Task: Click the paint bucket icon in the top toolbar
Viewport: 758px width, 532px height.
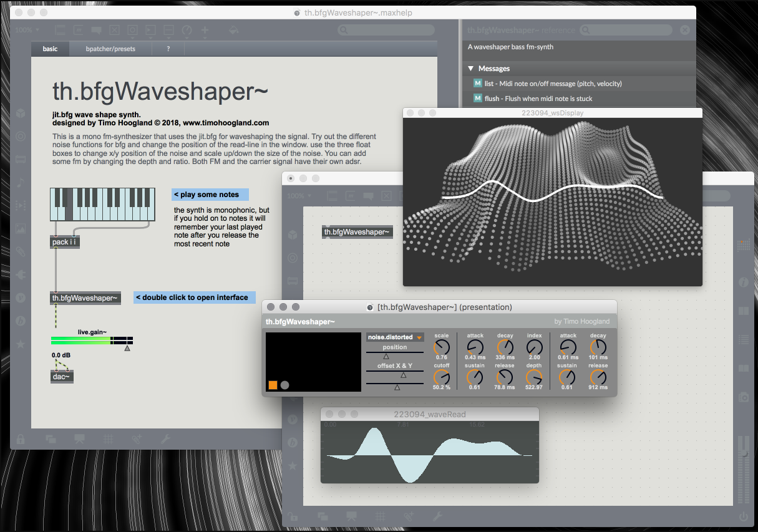Action: (234, 30)
